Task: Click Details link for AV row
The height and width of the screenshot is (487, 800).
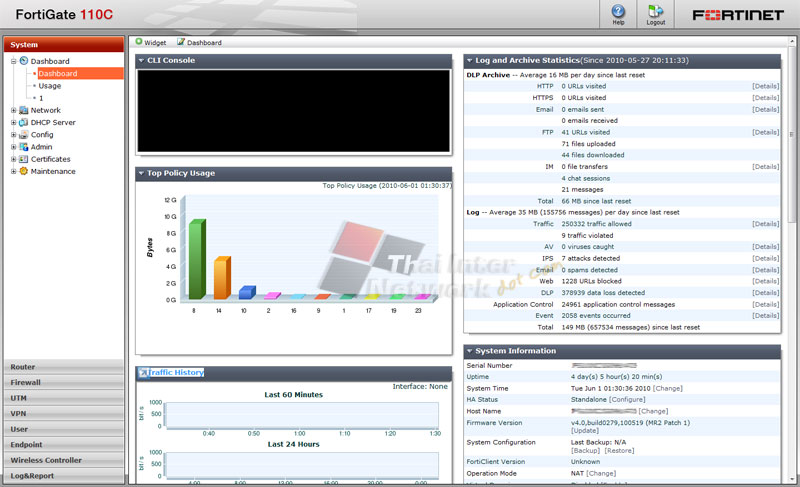Action: tap(765, 247)
